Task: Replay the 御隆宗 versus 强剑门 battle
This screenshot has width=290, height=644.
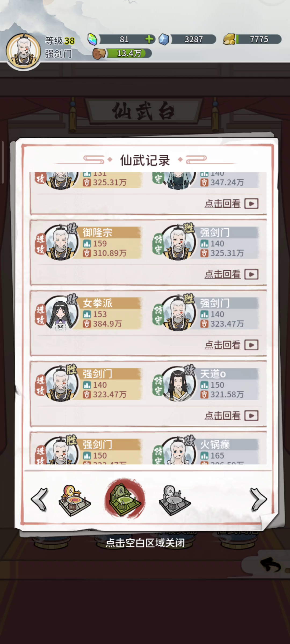Action: point(231,274)
